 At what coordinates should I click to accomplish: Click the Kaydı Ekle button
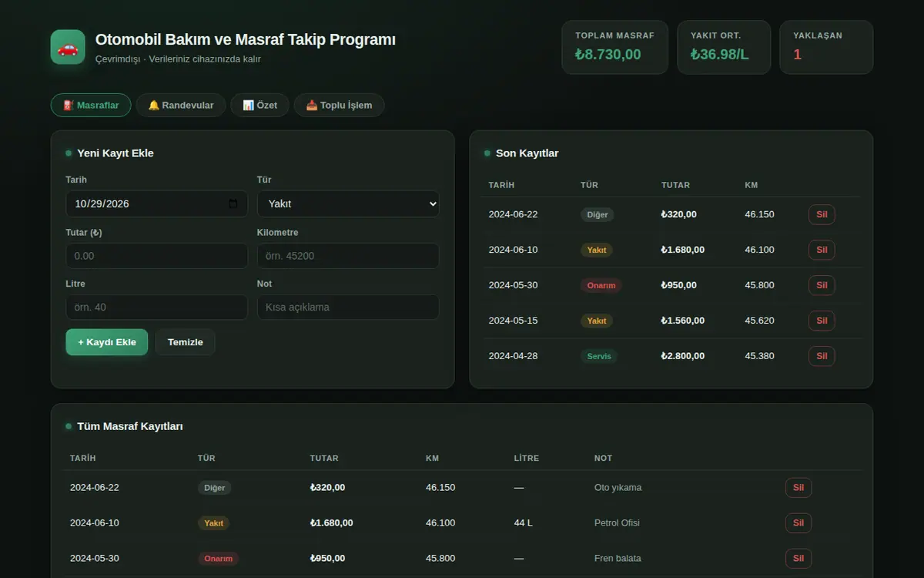pos(107,342)
